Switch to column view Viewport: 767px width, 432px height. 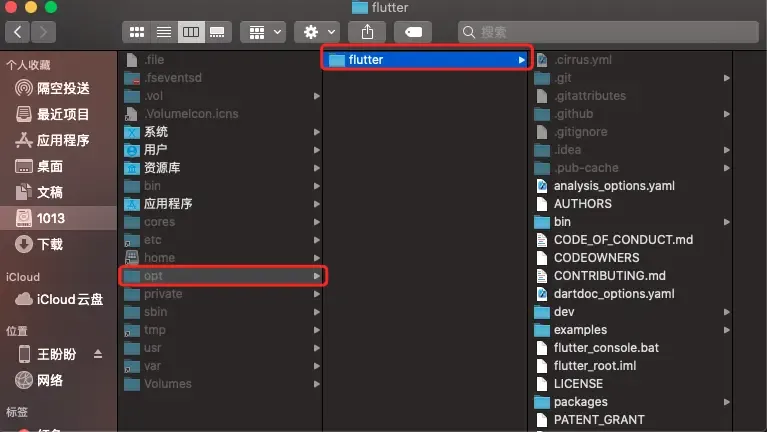click(191, 32)
